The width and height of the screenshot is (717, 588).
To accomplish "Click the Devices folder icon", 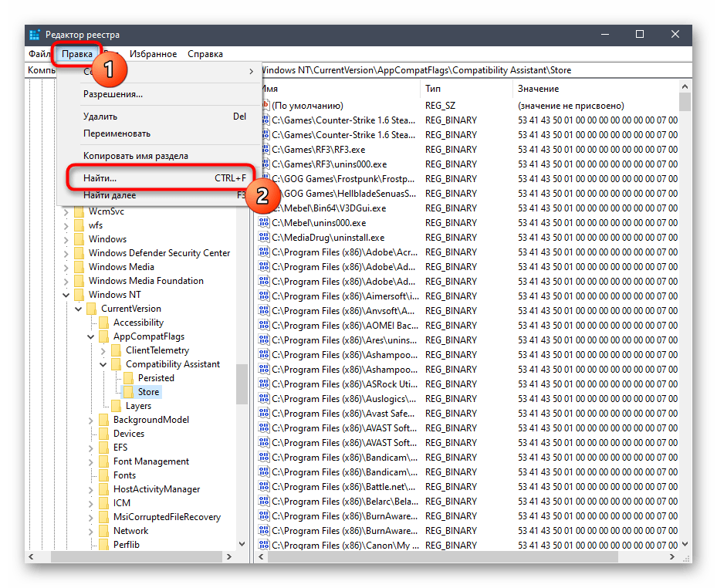I will pos(104,434).
